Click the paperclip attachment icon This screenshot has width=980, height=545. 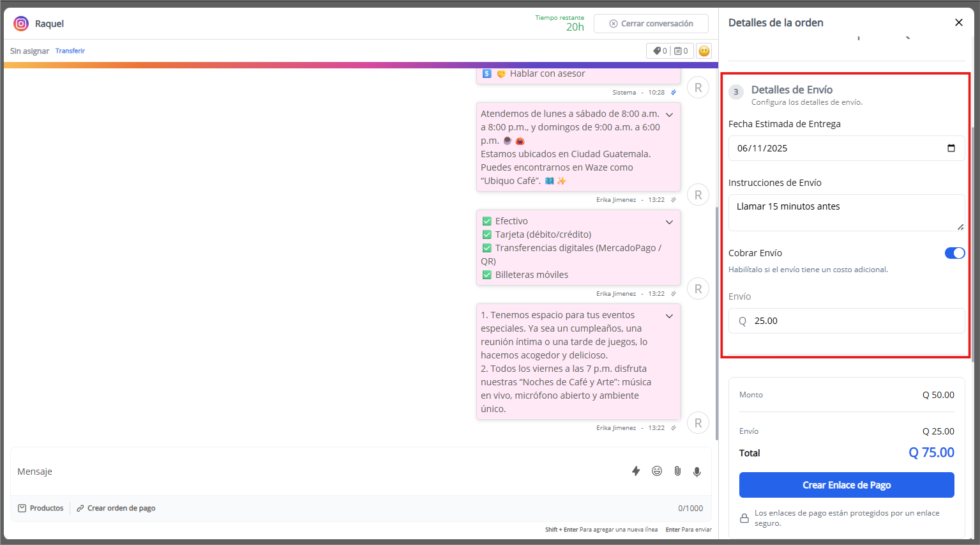[x=677, y=471]
